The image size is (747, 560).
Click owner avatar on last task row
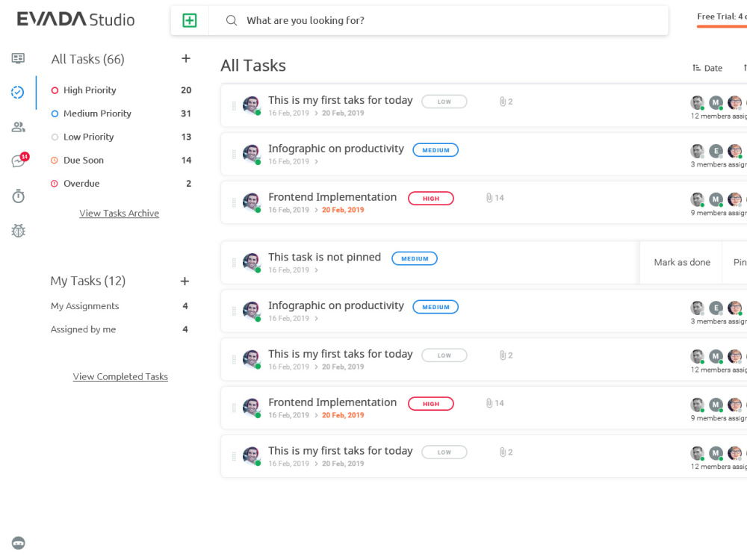(x=252, y=456)
